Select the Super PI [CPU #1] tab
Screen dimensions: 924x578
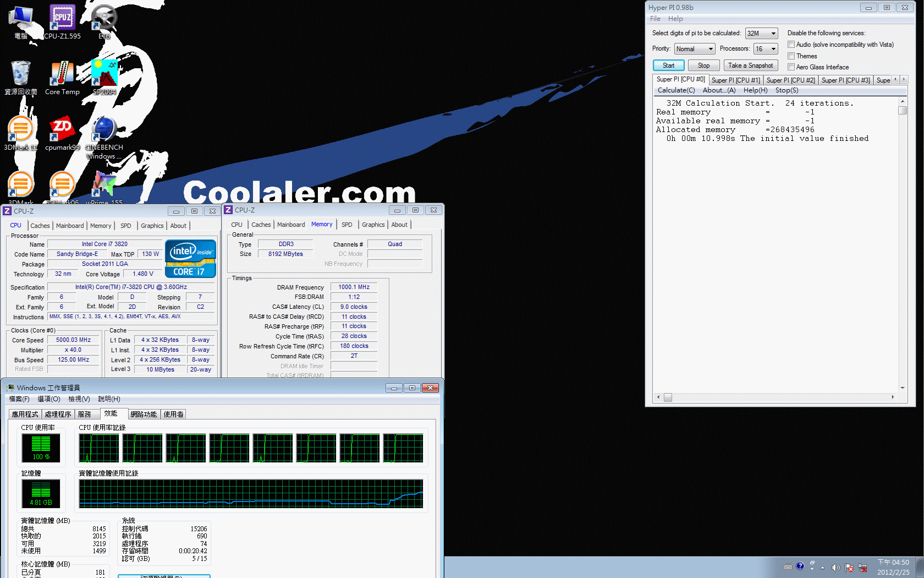click(x=736, y=80)
